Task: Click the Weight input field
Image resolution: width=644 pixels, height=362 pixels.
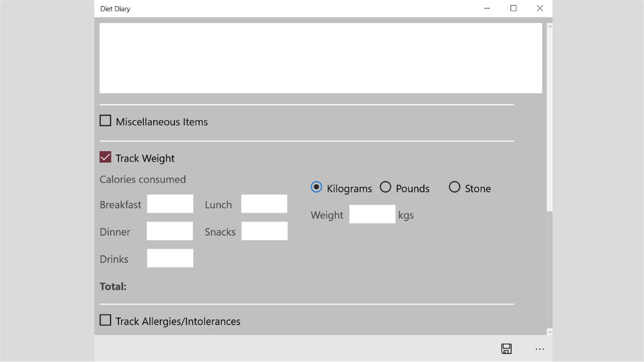Action: click(x=372, y=214)
